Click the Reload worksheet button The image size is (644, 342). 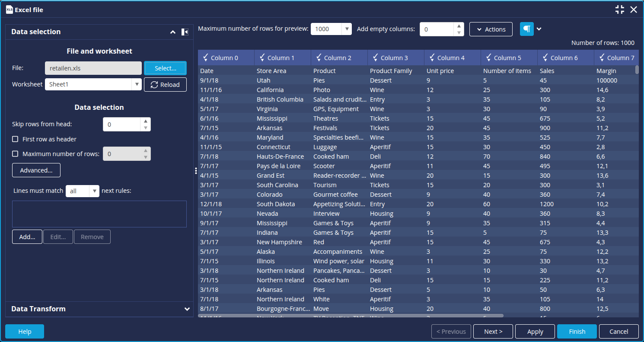coord(165,85)
